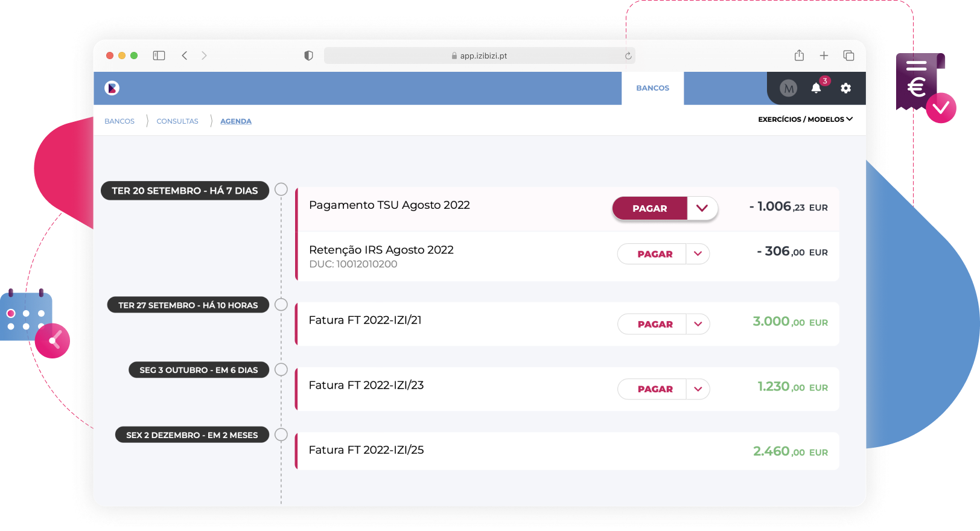Go to CONSULTAS in the breadcrumb
The width and height of the screenshot is (980, 531).
[x=177, y=121]
